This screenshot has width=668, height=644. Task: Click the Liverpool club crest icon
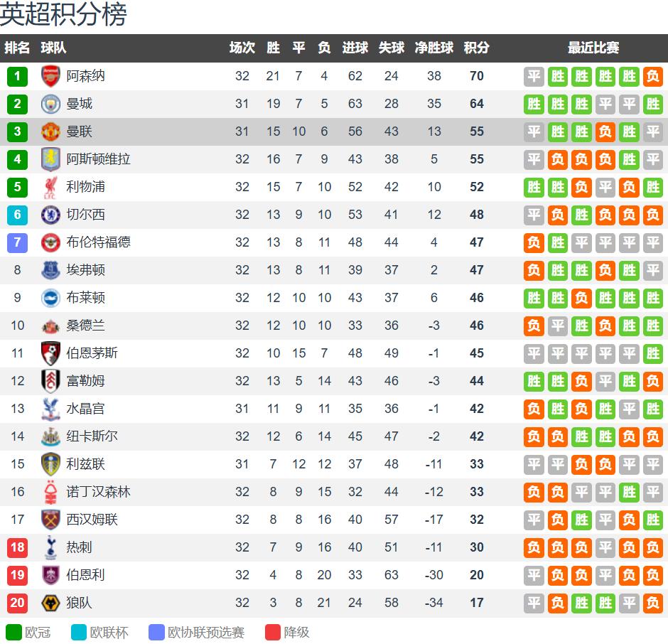51,187
